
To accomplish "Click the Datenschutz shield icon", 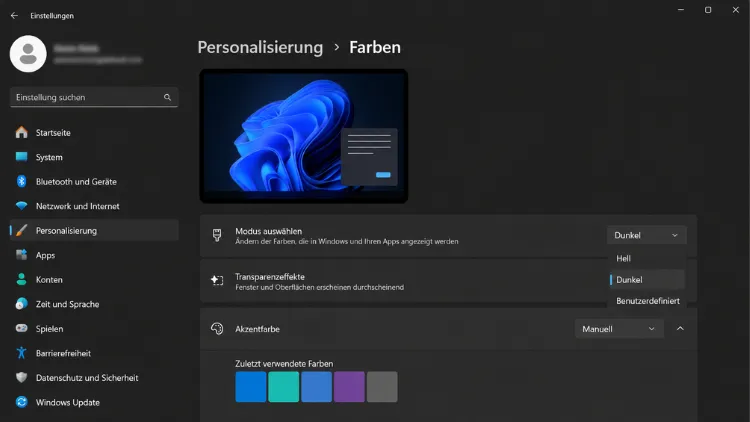I will [22, 378].
